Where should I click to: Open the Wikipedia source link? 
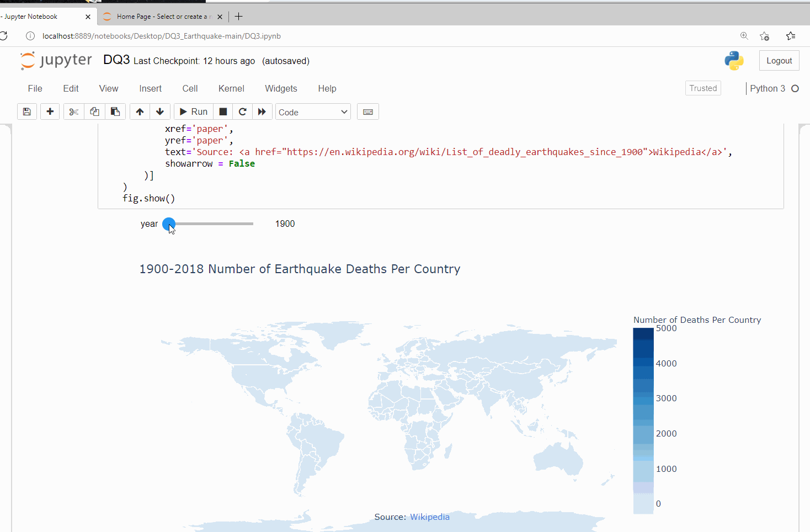click(x=430, y=517)
